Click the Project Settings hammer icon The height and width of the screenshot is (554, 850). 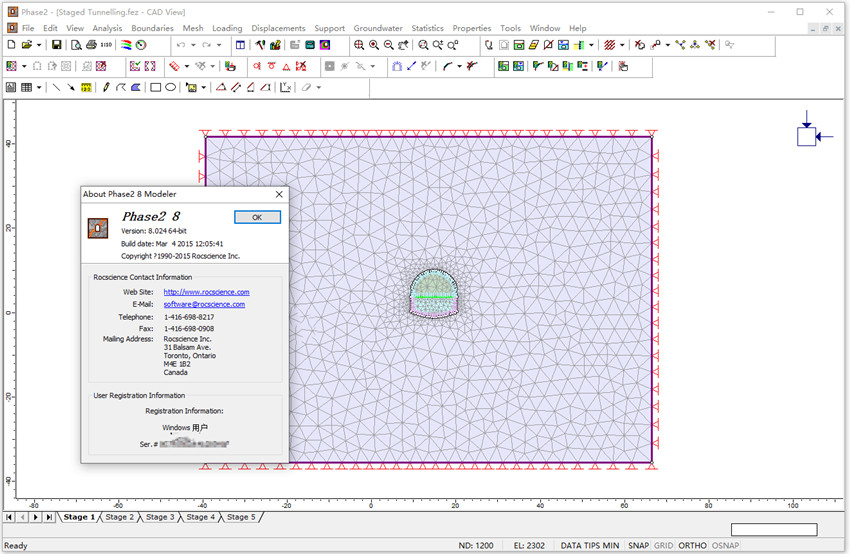click(x=261, y=45)
